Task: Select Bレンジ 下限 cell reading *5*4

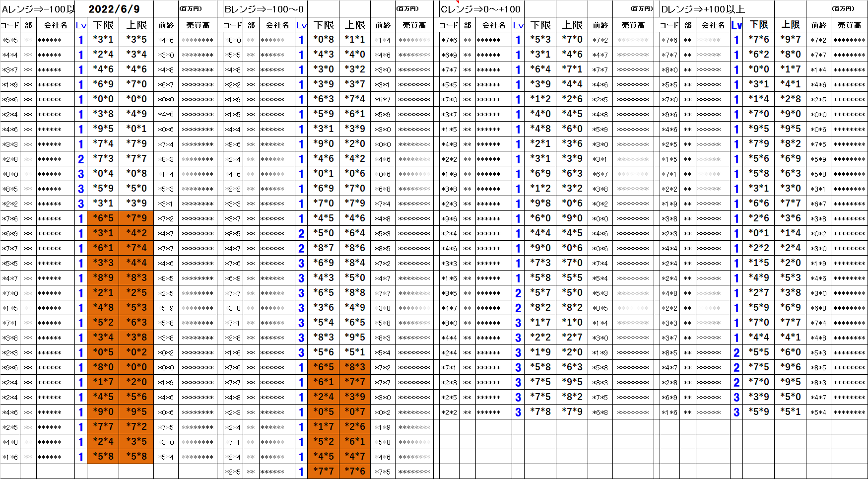Action: click(324, 322)
